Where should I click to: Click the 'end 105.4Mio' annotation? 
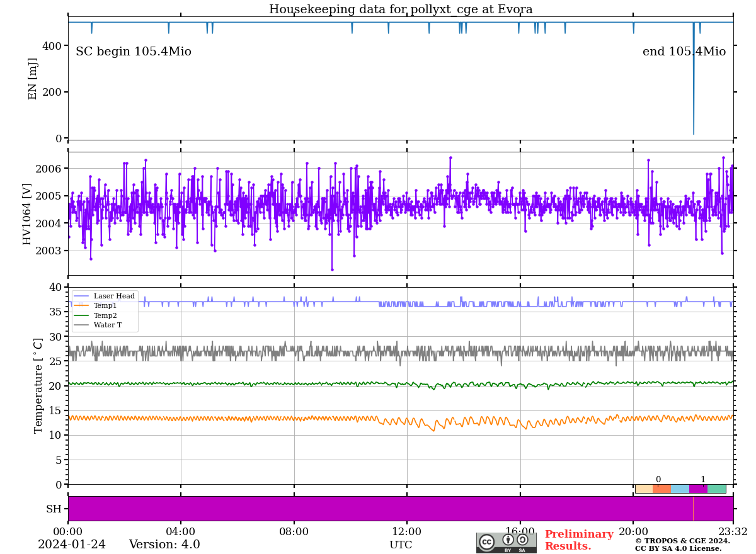(684, 52)
